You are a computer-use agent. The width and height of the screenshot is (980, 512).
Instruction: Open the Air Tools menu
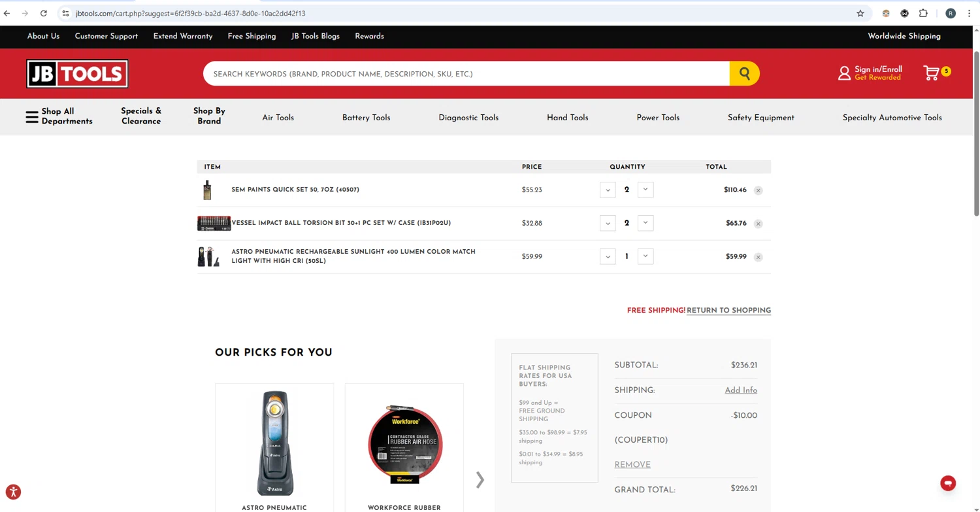pos(278,118)
